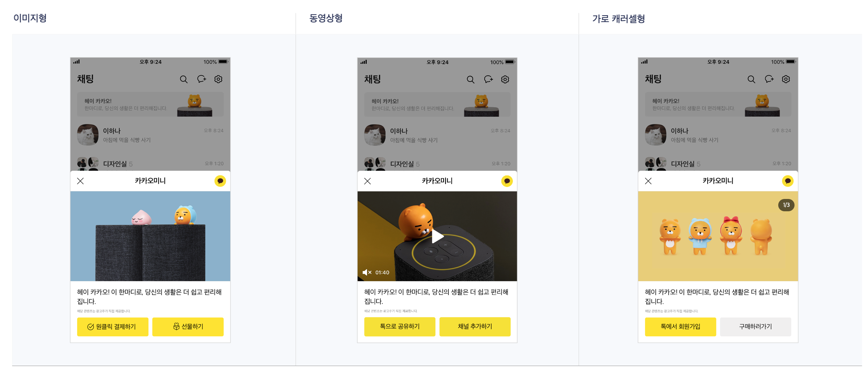
Task: Click the 선물하기 gift button
Action: (188, 327)
